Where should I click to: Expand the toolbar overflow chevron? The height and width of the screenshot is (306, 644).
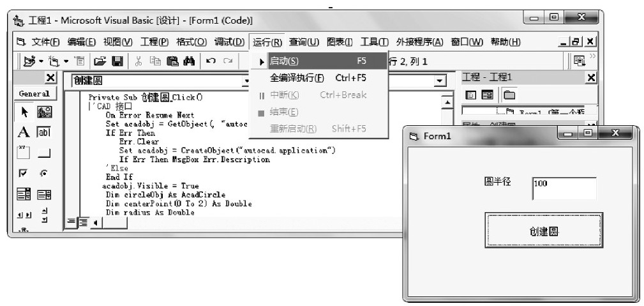click(x=592, y=56)
